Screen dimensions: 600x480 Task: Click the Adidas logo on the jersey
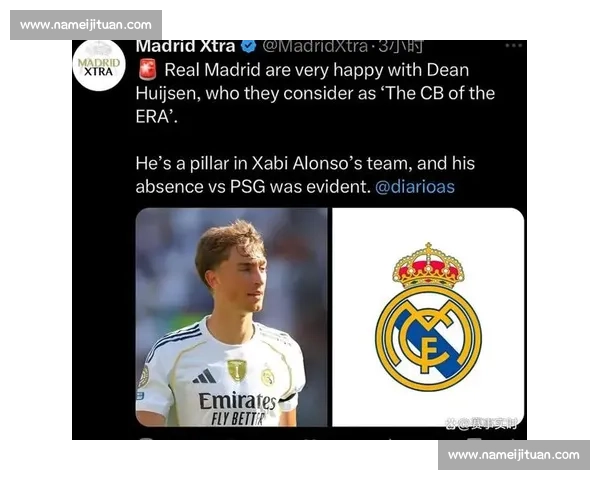click(204, 376)
